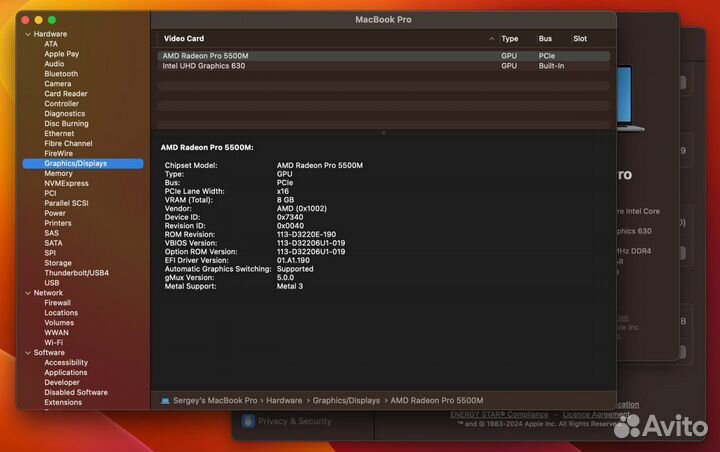The width and height of the screenshot is (720, 452).
Task: Open Apple Pay hardware entry
Action: click(x=62, y=54)
